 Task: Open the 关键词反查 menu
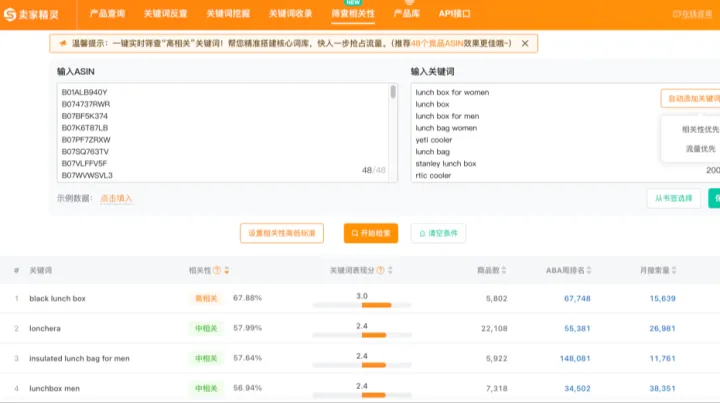165,14
